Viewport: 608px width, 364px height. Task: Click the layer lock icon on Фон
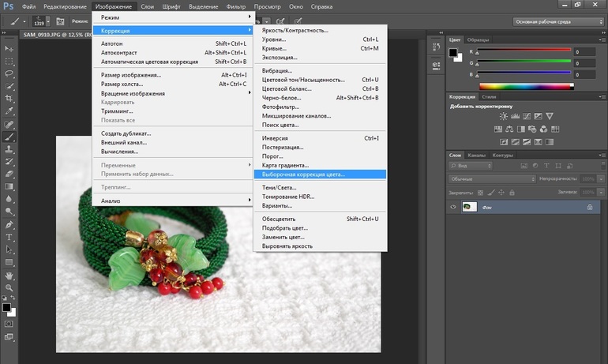[x=589, y=207]
